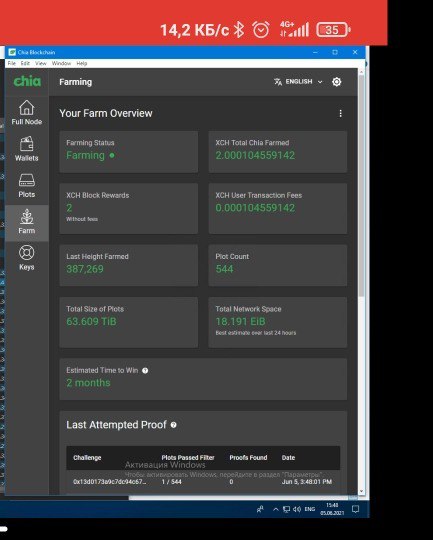Click the Jun 5, 3:48:01 PM date cell
This screenshot has width=433, height=540.
pyautogui.click(x=307, y=482)
